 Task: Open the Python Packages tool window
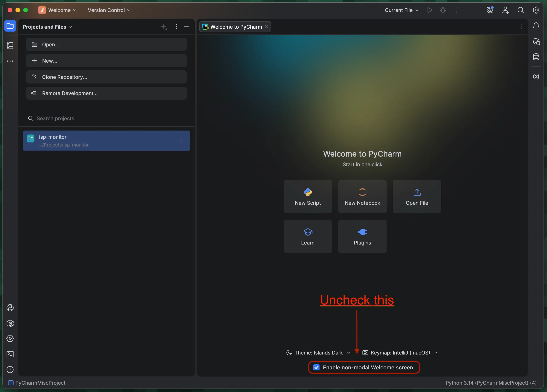[x=10, y=324]
